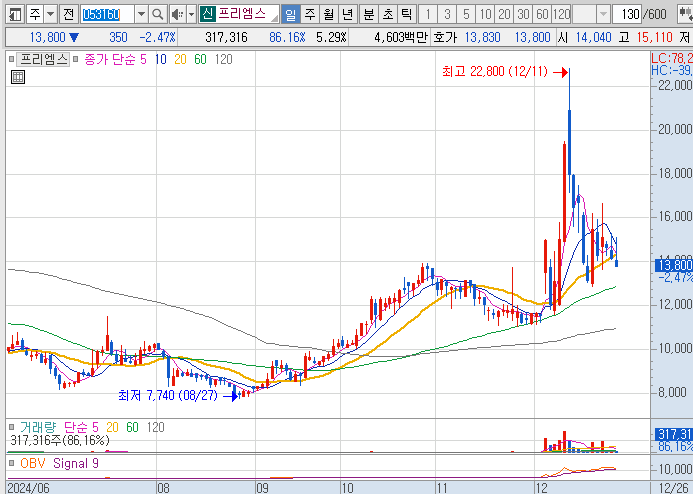The image size is (693, 494).
Task: Click the 종가 단순 5 moving average label
Action: pyautogui.click(x=115, y=59)
